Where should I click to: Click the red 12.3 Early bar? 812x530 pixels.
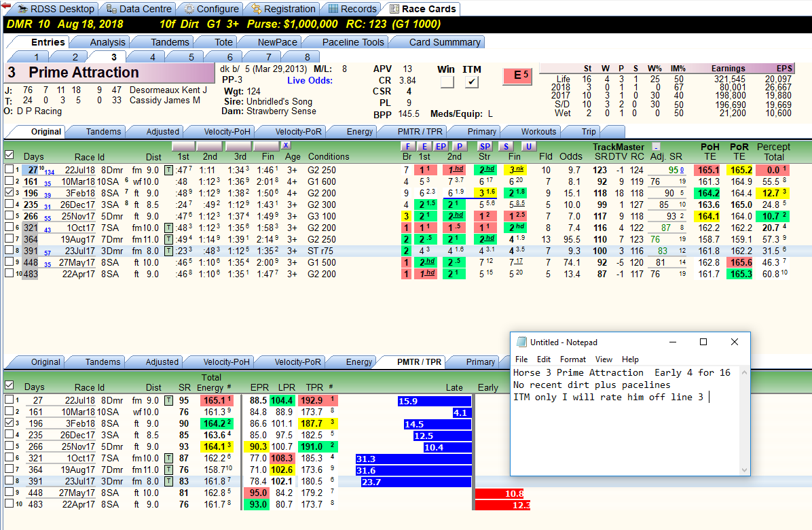pos(502,505)
